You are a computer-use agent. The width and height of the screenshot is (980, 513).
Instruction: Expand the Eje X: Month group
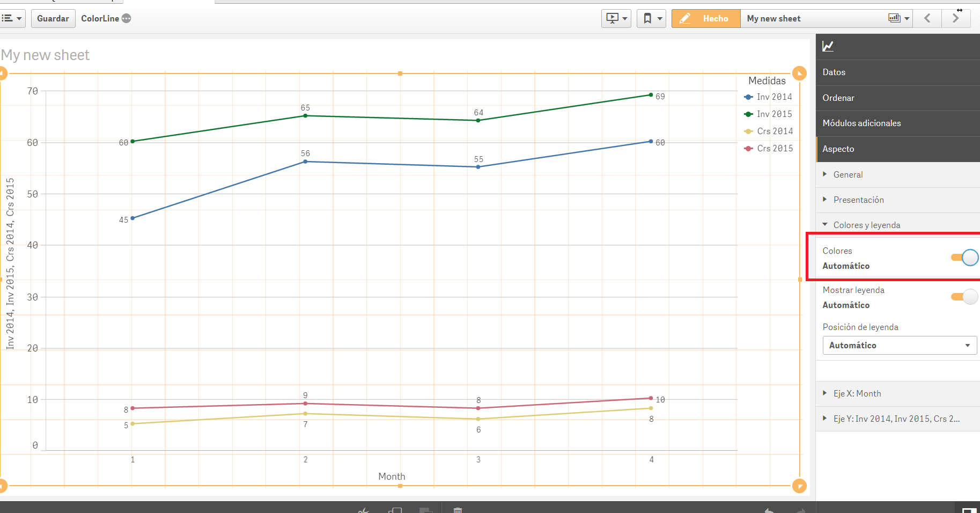(x=898, y=394)
